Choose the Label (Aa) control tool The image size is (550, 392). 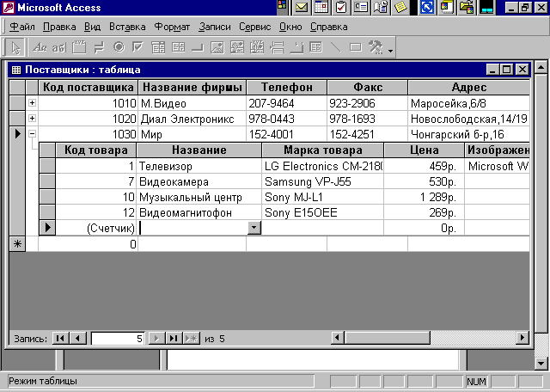tap(40, 47)
